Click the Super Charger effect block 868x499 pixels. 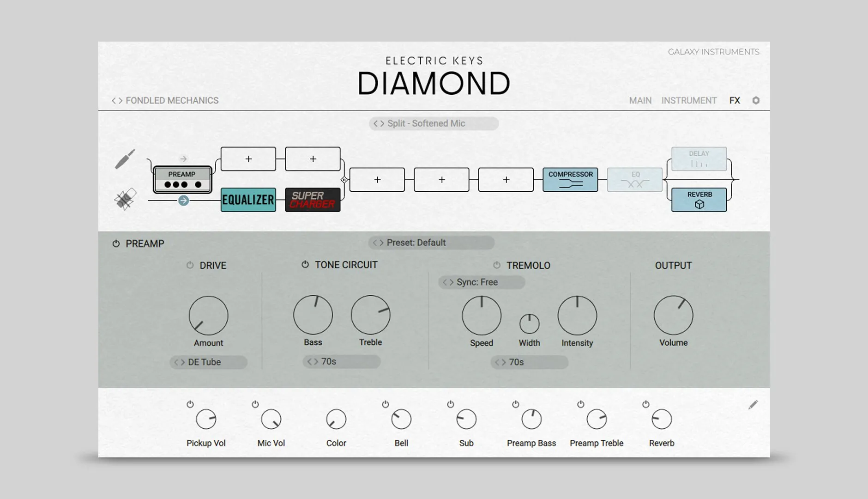313,200
